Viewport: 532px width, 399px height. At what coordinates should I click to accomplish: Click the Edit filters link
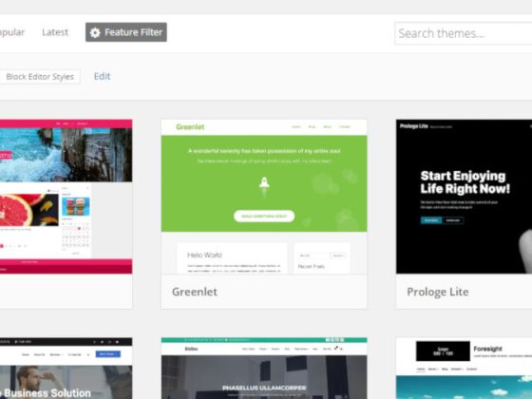103,76
